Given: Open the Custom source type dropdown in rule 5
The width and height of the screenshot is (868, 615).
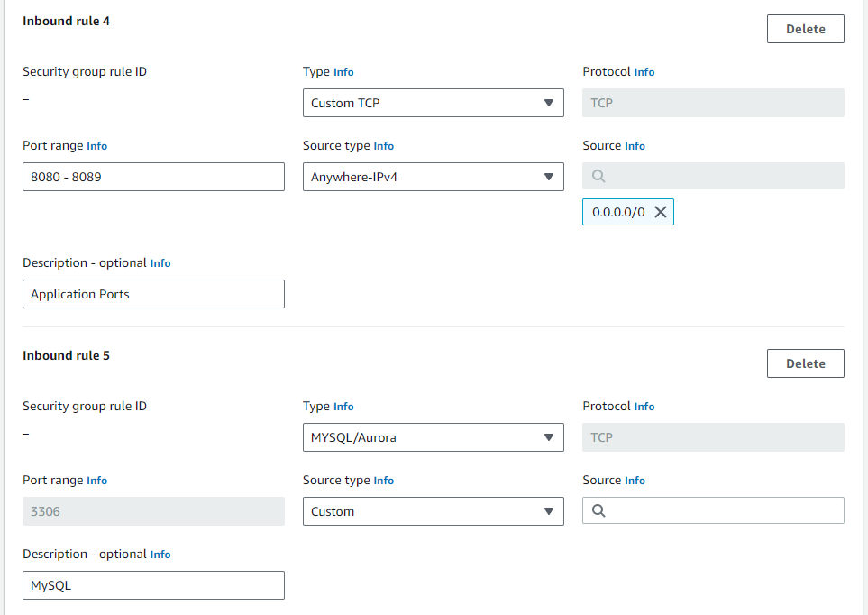Looking at the screenshot, I should click(x=433, y=511).
